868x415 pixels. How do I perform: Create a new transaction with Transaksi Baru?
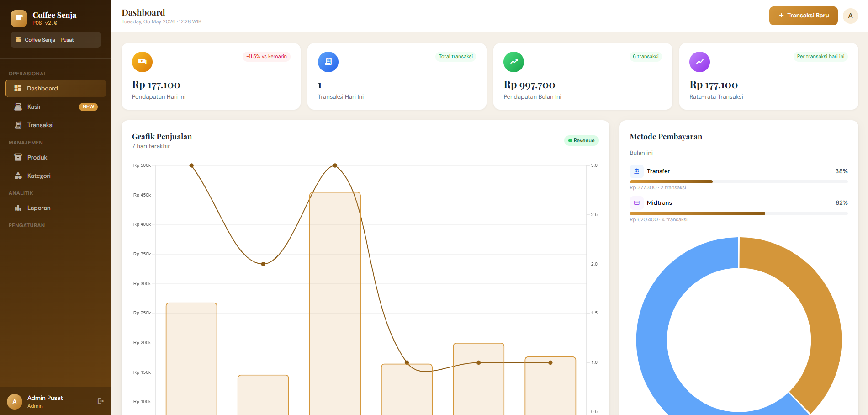803,16
